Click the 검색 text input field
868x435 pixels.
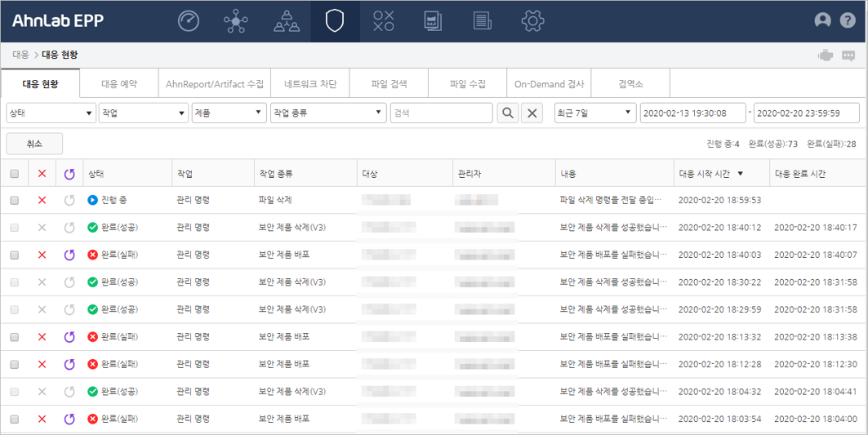pos(441,113)
